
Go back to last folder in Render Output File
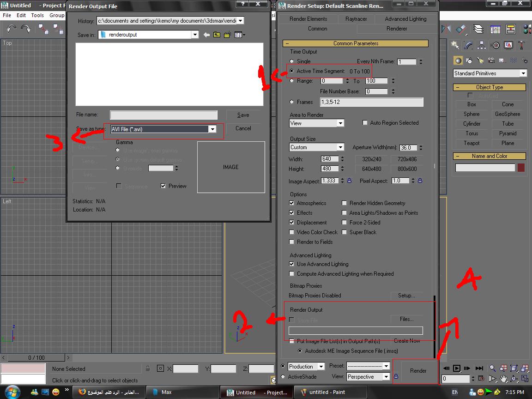click(x=206, y=35)
